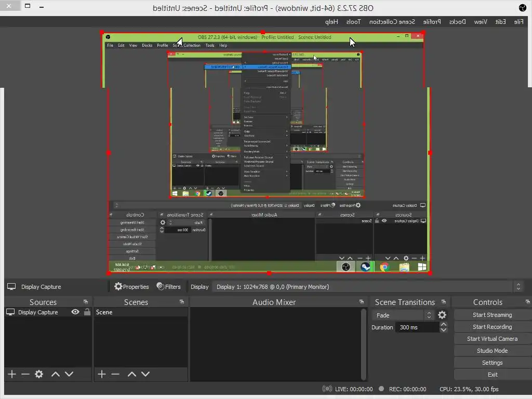Click the 300 ms Duration field

tap(417, 327)
